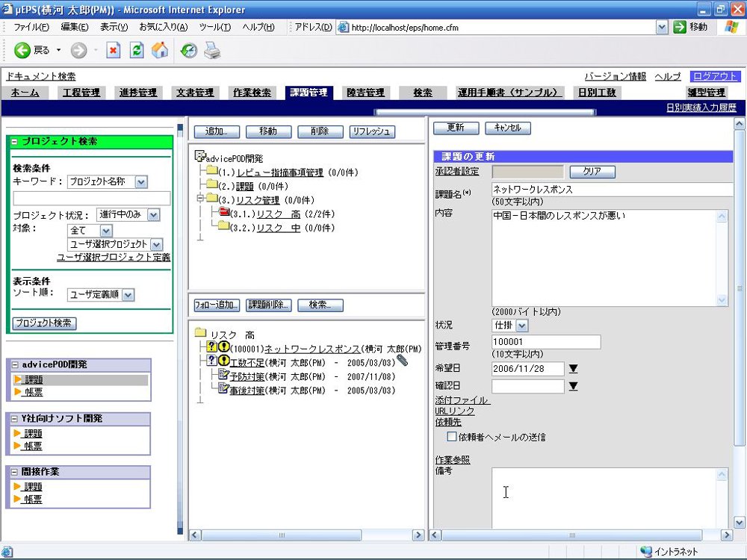
Task: Click the リスク 中 folder icon
Action: coord(224,226)
